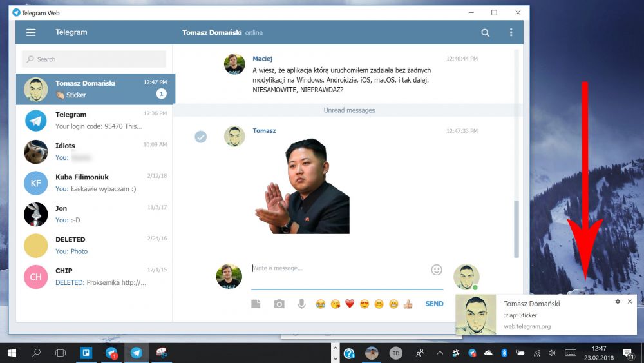Click the volume speaker tray icon

[x=553, y=353]
